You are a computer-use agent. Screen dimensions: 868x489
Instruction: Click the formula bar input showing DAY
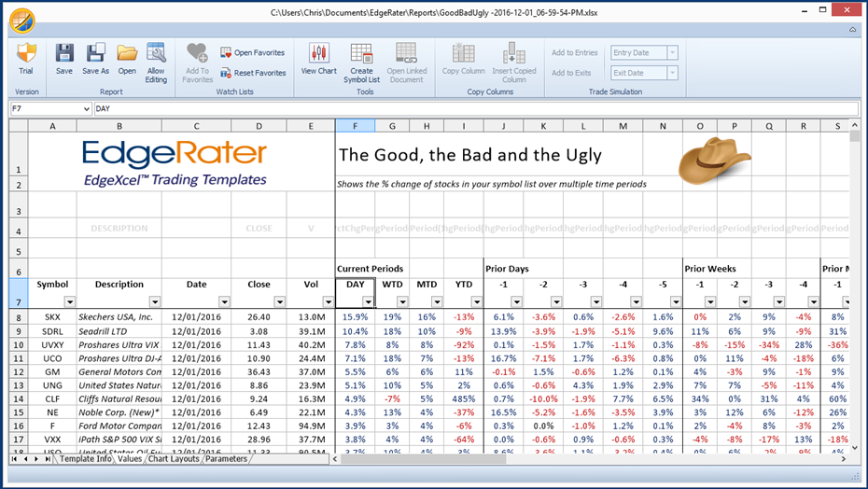point(476,109)
